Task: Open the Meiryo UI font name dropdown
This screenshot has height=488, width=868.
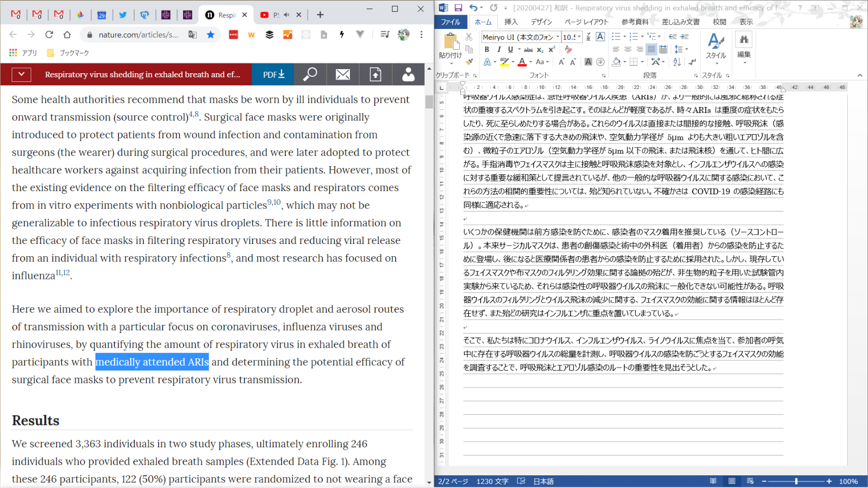Action: pos(558,37)
